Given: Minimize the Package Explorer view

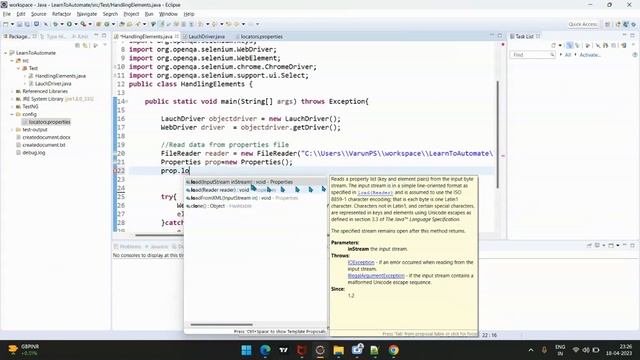Looking at the screenshot, I should (96, 36).
